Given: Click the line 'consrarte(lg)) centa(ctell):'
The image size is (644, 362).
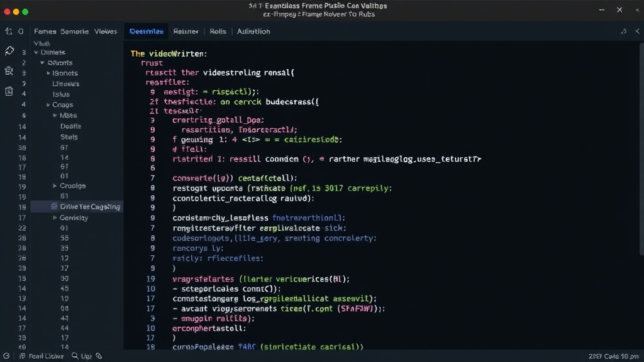Looking at the screenshot, I should pyautogui.click(x=235, y=178).
